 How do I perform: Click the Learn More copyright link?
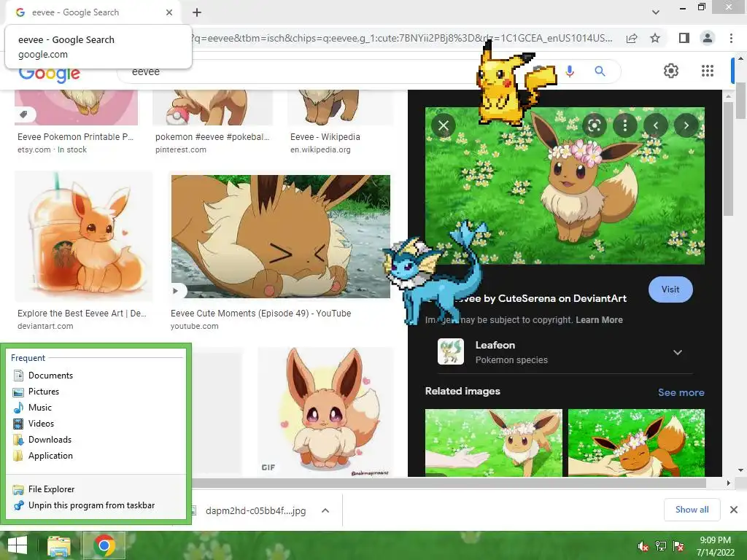tap(599, 320)
